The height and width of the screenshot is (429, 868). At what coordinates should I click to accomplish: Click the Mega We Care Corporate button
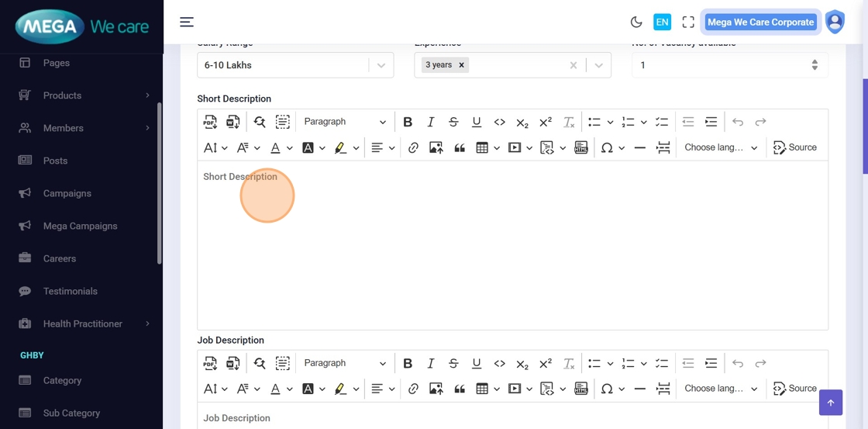760,22
